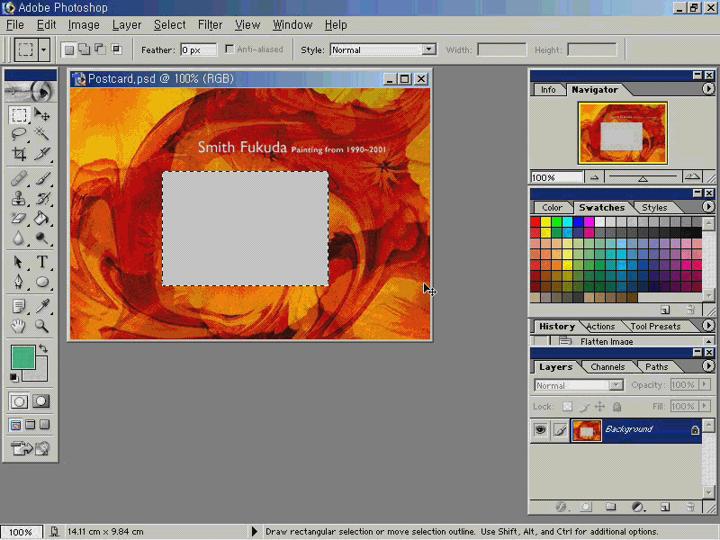This screenshot has width=720, height=540.
Task: Select the Crop tool
Action: (19, 154)
